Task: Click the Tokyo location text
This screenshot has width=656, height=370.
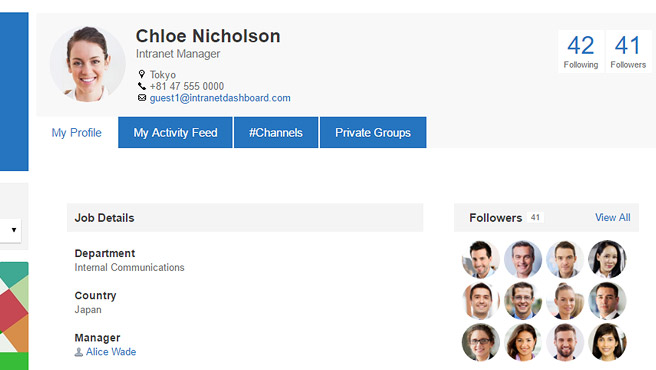Action: (163, 75)
